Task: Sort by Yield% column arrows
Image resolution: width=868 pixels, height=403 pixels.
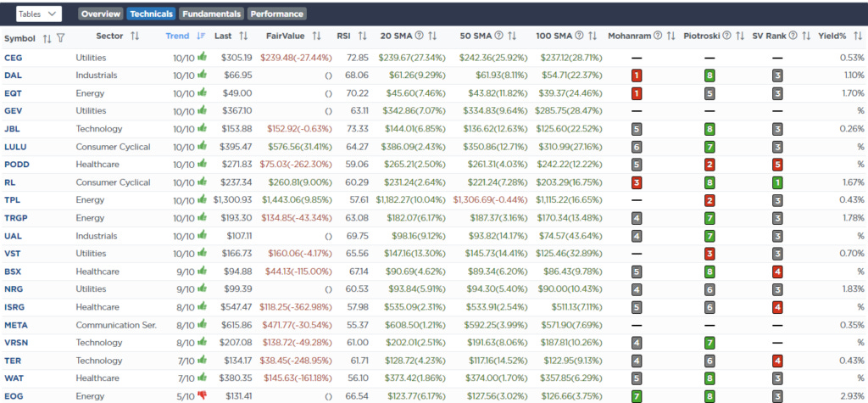Action: [x=856, y=36]
